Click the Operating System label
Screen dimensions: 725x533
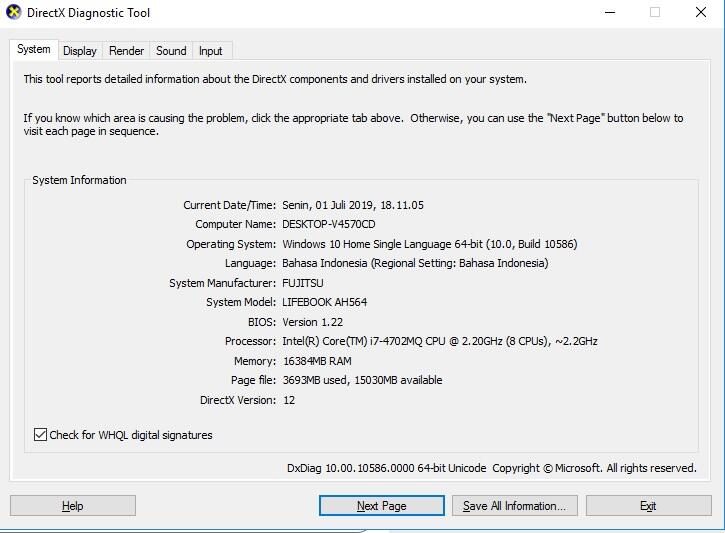(231, 244)
